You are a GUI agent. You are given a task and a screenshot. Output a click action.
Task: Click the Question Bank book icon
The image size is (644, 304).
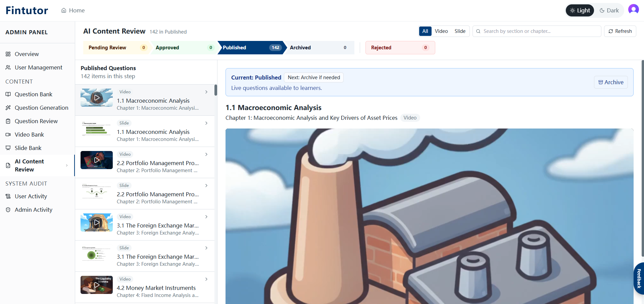tap(8, 94)
